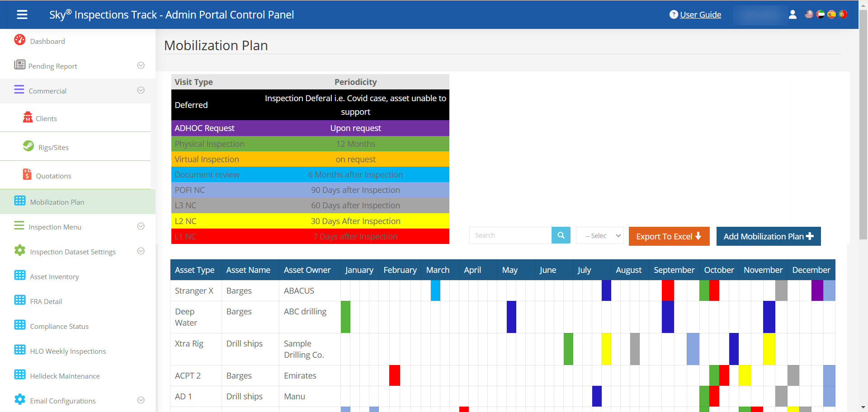Open the hamburger navigation menu
The image size is (868, 412).
(22, 14)
